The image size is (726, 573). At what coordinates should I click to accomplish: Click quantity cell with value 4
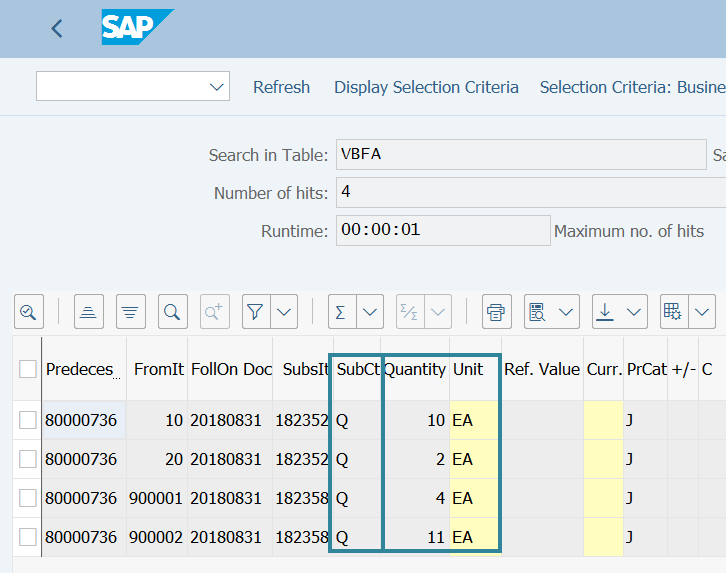pyautogui.click(x=416, y=498)
